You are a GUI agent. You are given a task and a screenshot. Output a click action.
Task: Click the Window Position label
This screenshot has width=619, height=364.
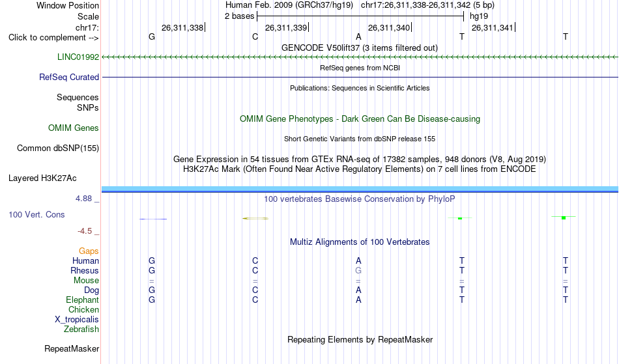pyautogui.click(x=68, y=5)
